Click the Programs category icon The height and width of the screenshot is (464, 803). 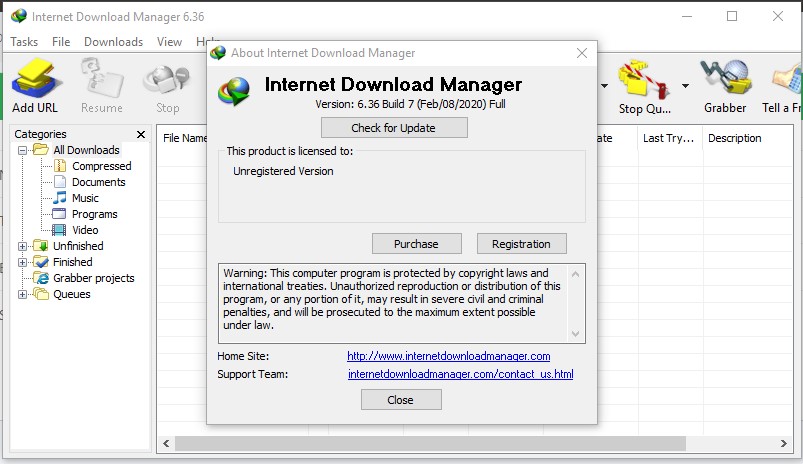[x=59, y=214]
